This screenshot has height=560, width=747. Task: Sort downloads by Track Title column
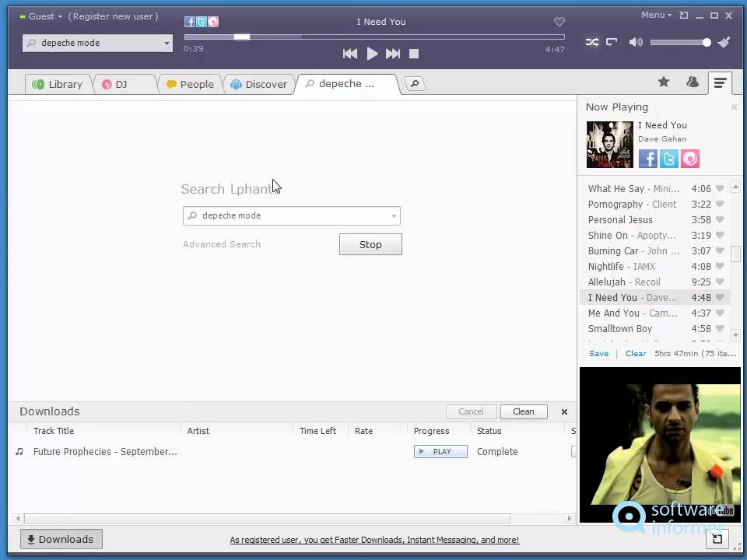click(54, 431)
